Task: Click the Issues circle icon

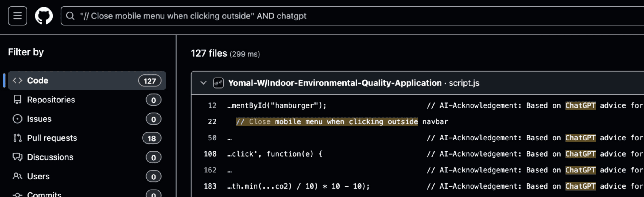Action: click(18, 119)
